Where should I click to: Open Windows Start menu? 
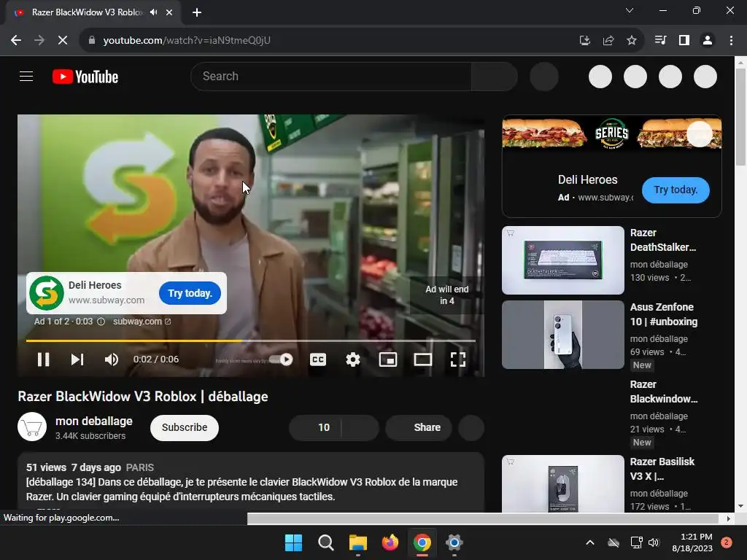(x=293, y=542)
